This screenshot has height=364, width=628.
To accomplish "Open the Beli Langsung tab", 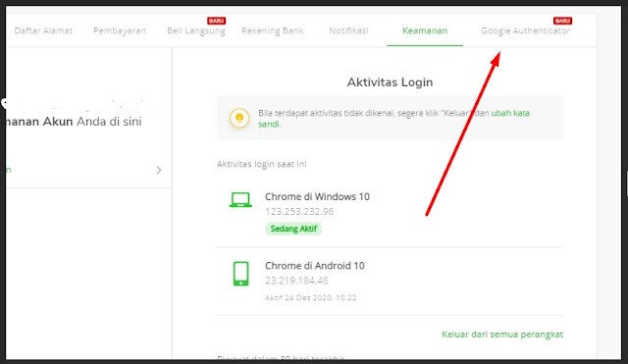I will (196, 30).
